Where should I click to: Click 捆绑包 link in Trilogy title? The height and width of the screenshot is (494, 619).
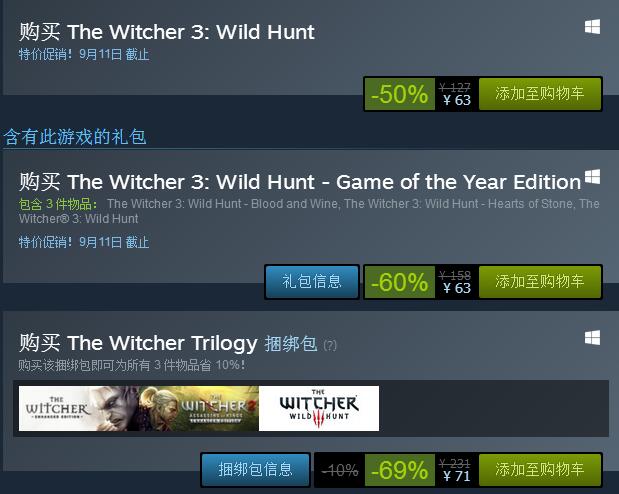[x=291, y=344]
